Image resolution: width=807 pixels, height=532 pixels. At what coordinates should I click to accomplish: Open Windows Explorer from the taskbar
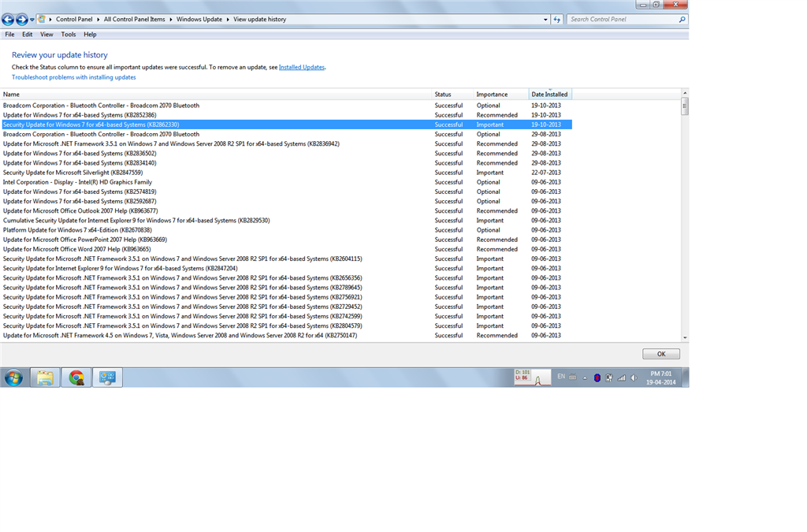(x=45, y=378)
